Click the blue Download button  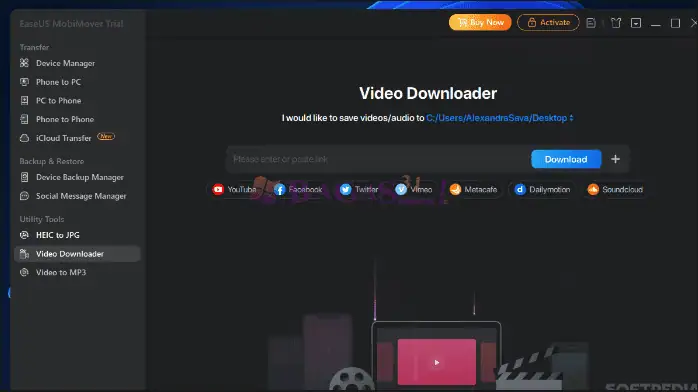(x=566, y=159)
